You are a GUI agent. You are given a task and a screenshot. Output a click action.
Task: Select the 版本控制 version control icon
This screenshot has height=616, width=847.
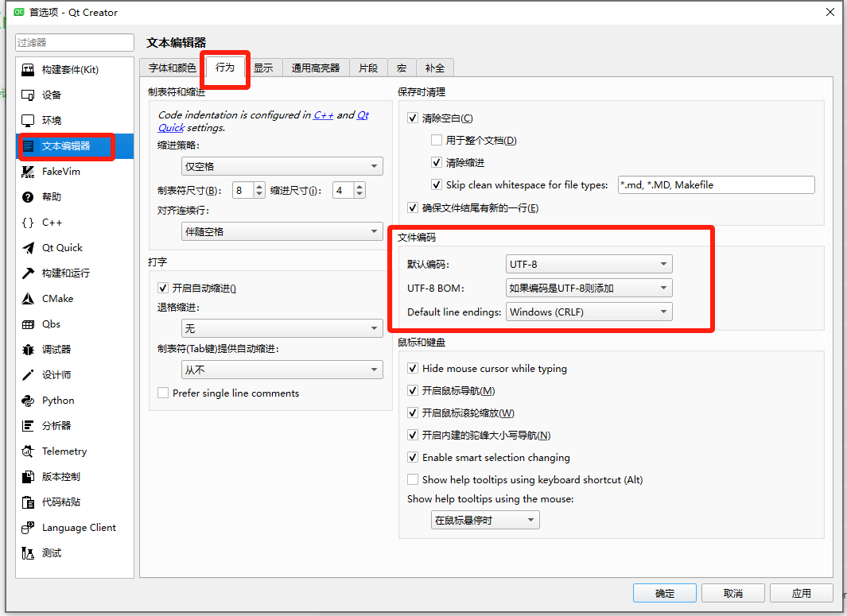[x=28, y=477]
